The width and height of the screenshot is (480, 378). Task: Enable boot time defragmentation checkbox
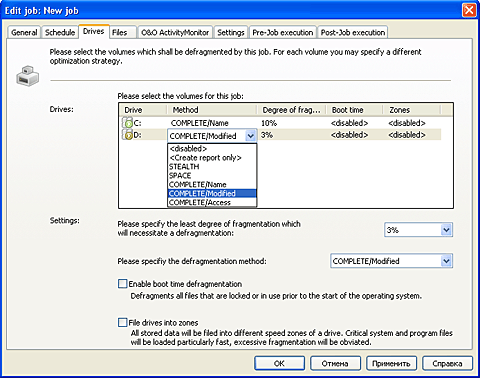(123, 284)
